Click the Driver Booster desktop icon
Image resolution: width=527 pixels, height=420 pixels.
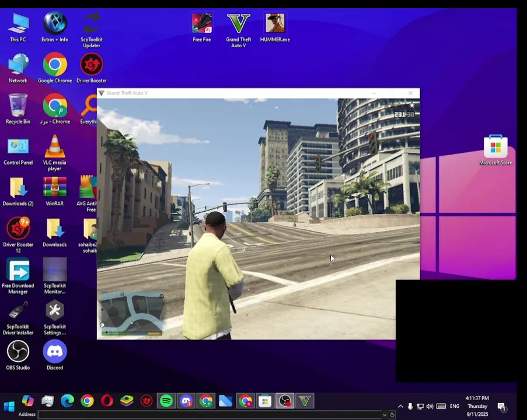[x=92, y=69]
